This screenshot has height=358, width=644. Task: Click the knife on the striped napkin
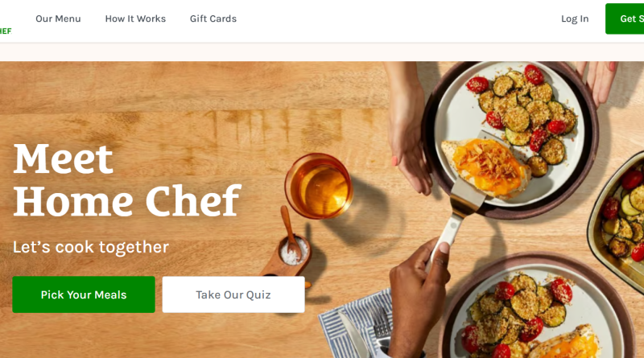click(352, 335)
